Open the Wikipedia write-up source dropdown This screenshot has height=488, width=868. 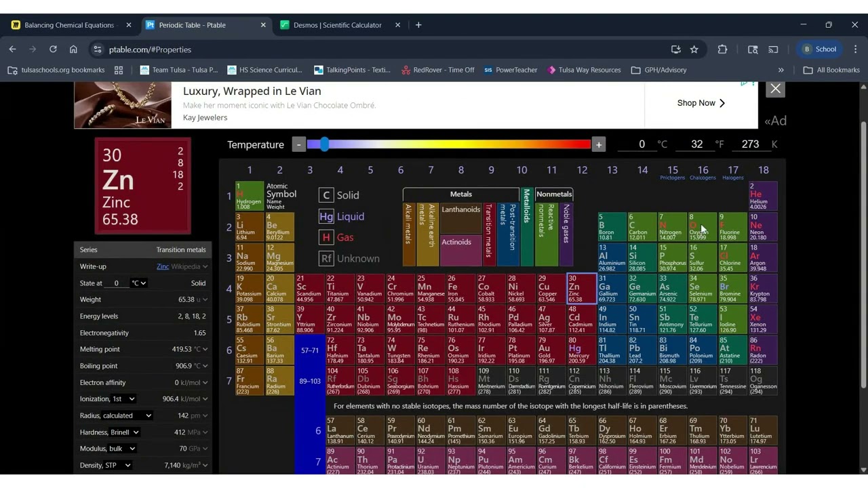click(x=189, y=266)
